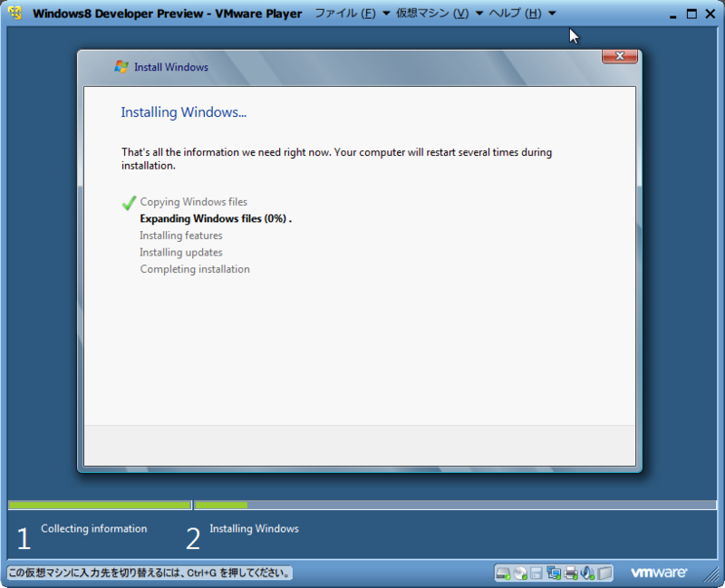
Task: Click the green check mark by Copying Windows files
Action: click(x=129, y=202)
